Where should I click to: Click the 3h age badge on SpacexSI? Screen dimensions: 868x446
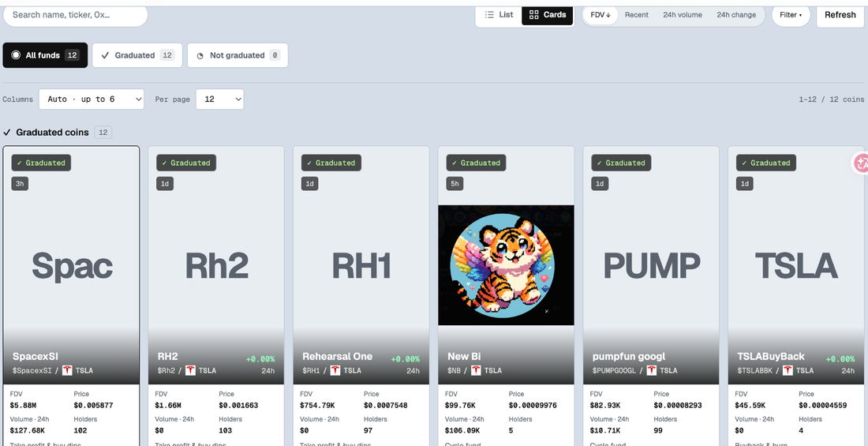point(20,184)
